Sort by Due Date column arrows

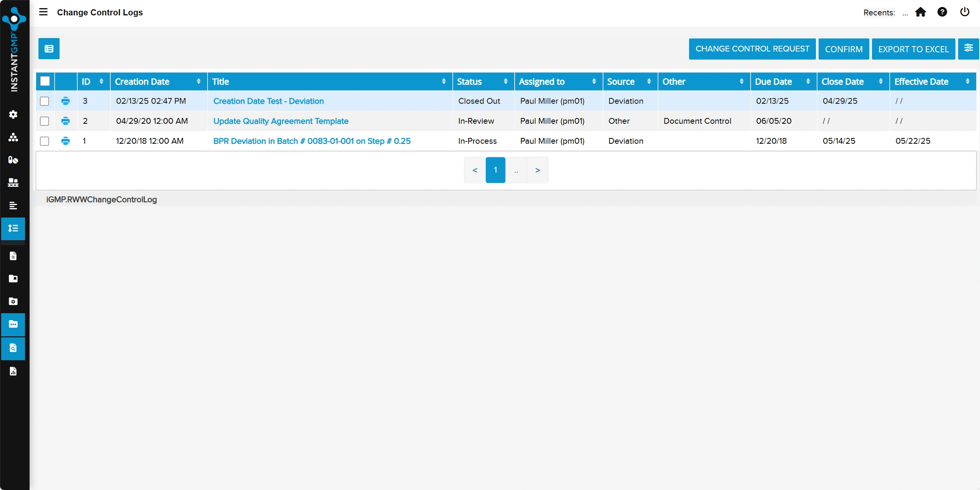pos(808,81)
